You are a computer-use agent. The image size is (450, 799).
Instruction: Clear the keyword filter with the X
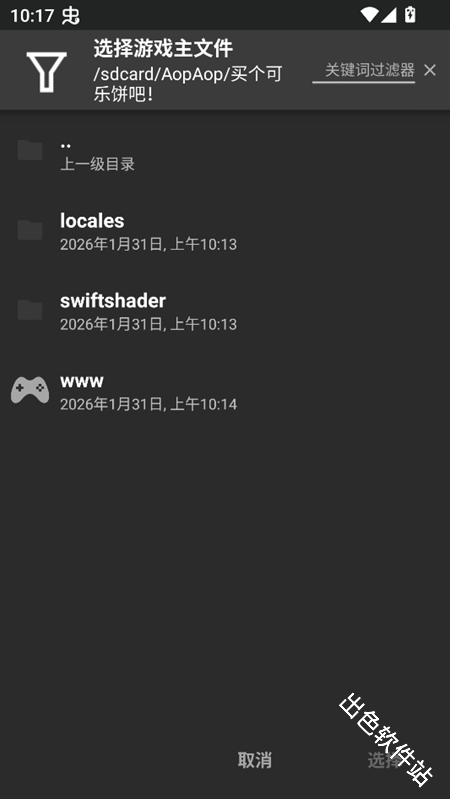(430, 70)
